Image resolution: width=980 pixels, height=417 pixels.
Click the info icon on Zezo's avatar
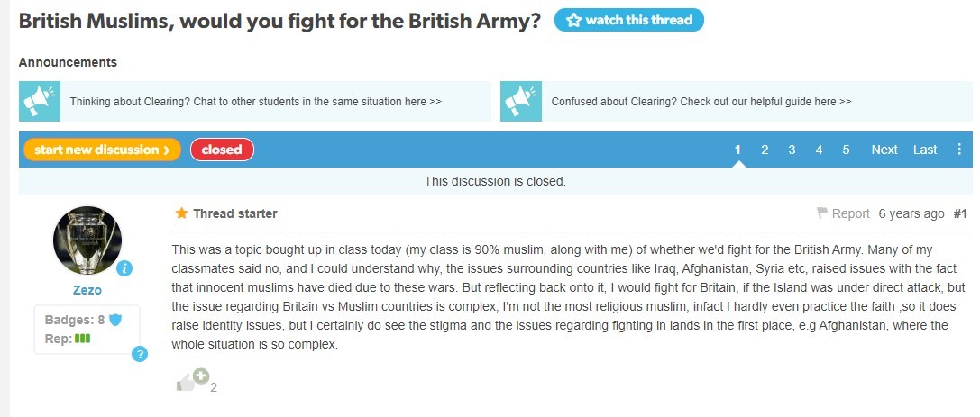pyautogui.click(x=125, y=267)
